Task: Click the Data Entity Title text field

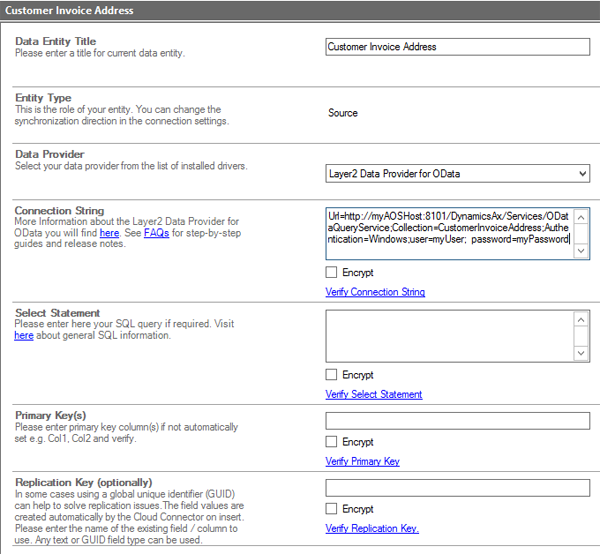Action: pyautogui.click(x=457, y=46)
